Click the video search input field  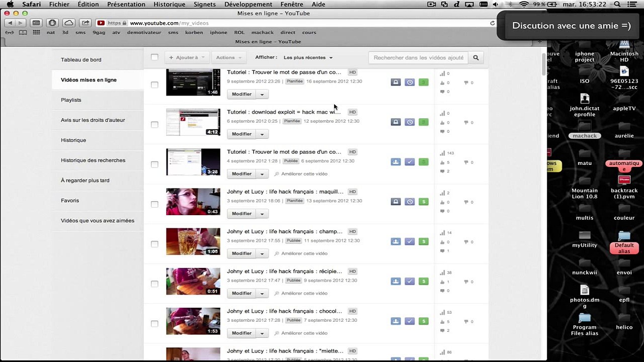pos(418,58)
